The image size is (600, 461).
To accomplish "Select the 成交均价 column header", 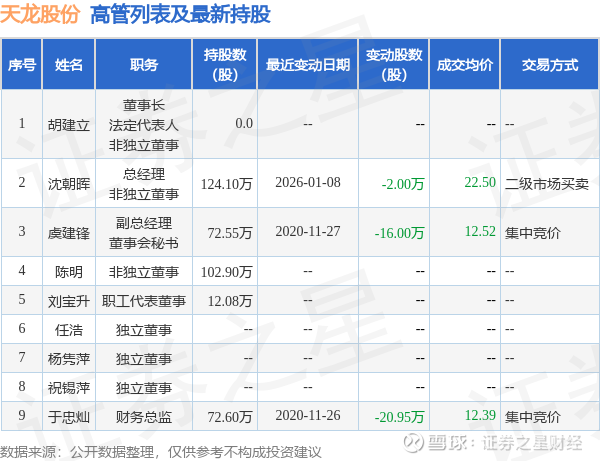I will coord(465,64).
